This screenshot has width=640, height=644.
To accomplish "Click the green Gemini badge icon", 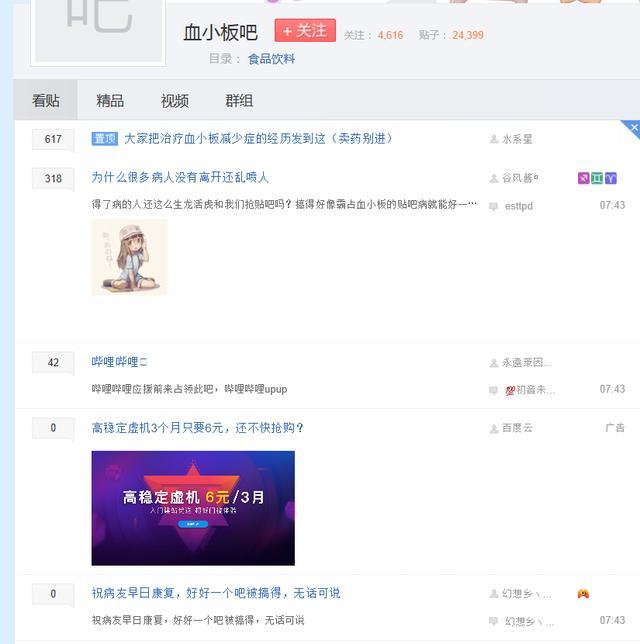I will click(x=597, y=178).
